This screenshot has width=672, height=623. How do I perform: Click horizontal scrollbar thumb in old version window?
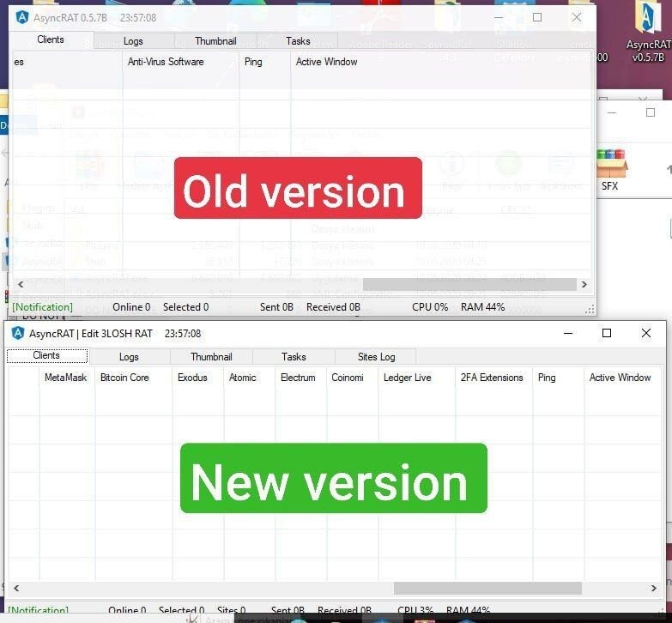pyautogui.click(x=469, y=285)
